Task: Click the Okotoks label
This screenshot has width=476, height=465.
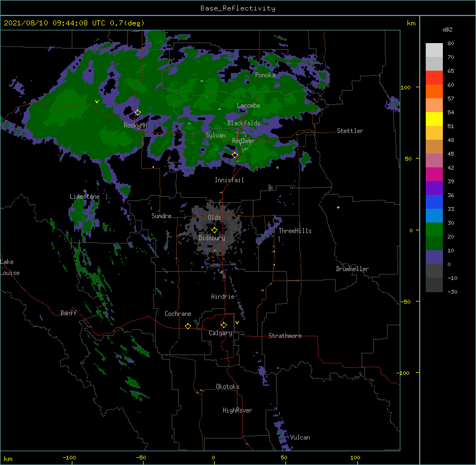Action: [x=228, y=387]
